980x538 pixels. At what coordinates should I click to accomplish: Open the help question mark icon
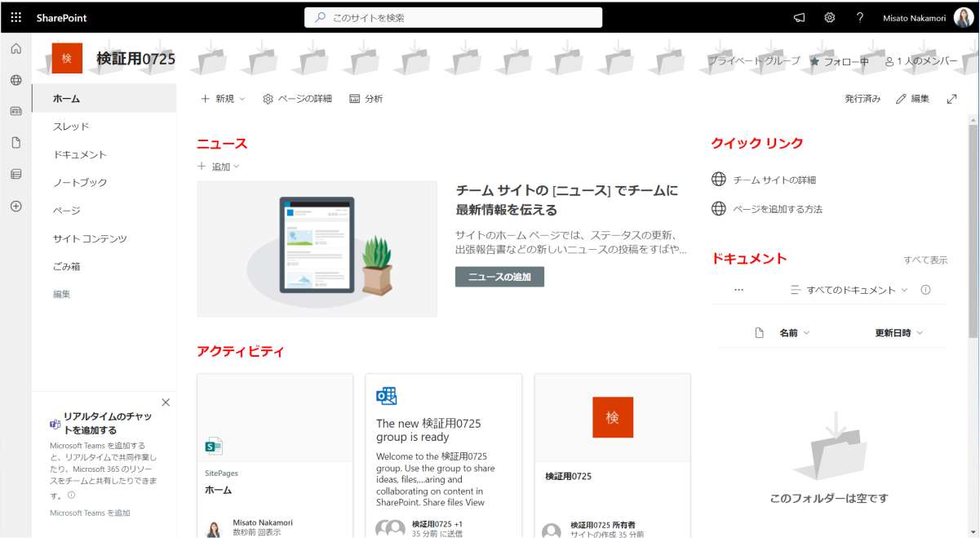tap(859, 17)
